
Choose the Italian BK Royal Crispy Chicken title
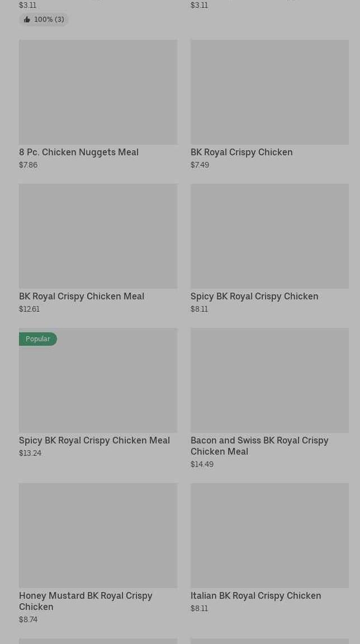tap(255, 595)
